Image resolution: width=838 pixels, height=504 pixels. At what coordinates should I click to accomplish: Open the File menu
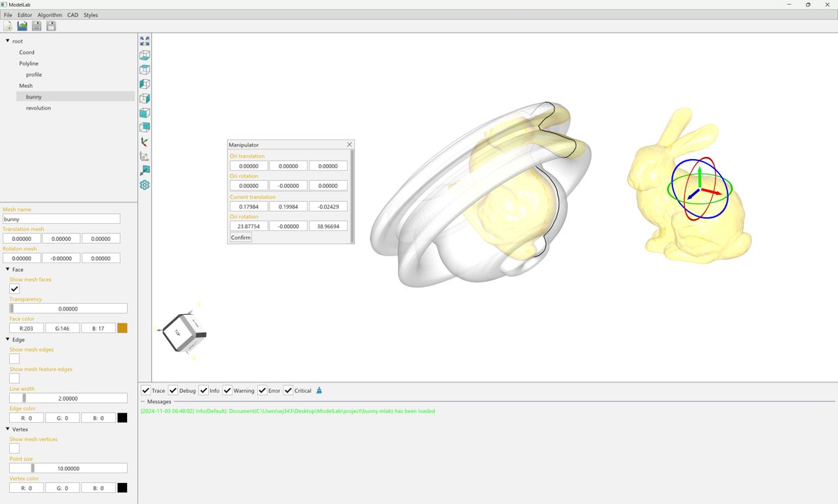coord(8,15)
